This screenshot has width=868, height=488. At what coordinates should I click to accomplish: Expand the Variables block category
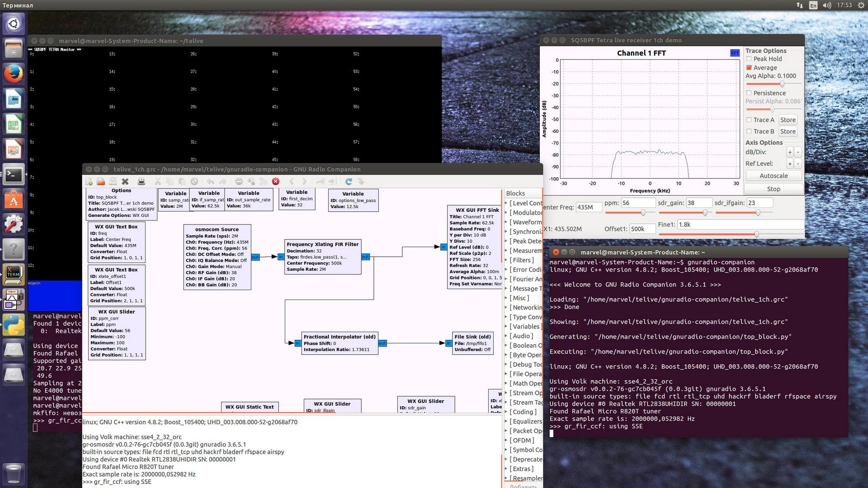[x=506, y=327]
